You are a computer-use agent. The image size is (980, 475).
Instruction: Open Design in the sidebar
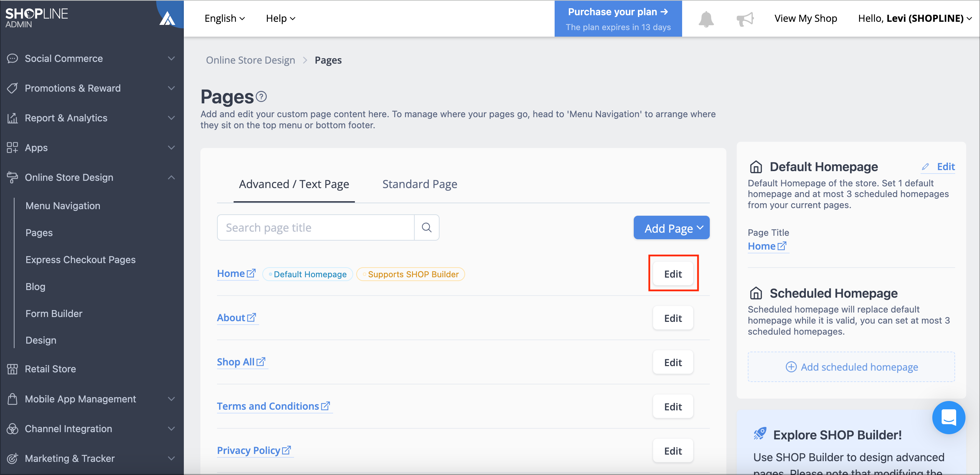[41, 340]
